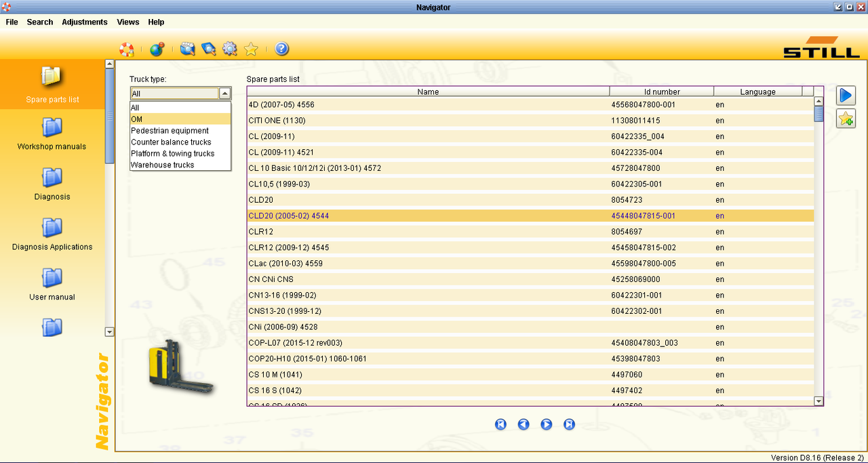
Task: Open Workshop manuals section
Action: 52,134
